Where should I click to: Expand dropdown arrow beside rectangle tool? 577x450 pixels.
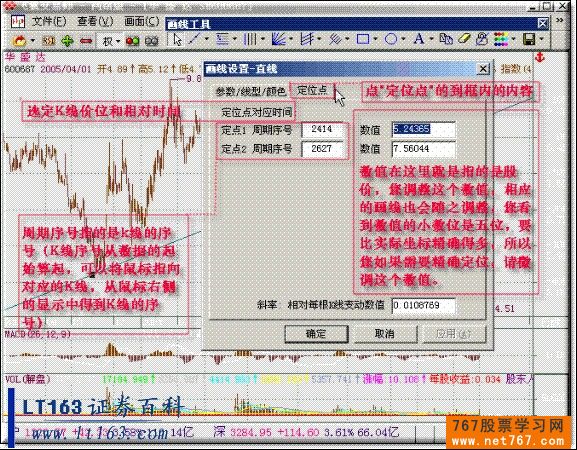coord(375,39)
